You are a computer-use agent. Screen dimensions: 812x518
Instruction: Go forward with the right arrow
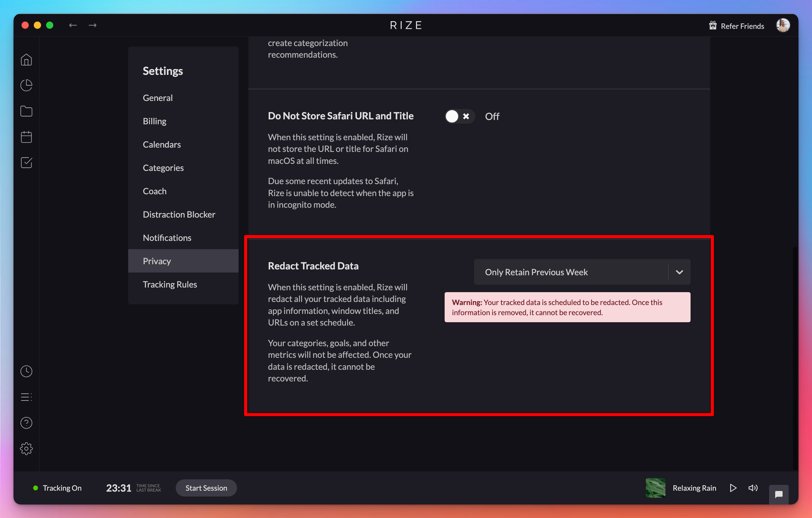[92, 25]
